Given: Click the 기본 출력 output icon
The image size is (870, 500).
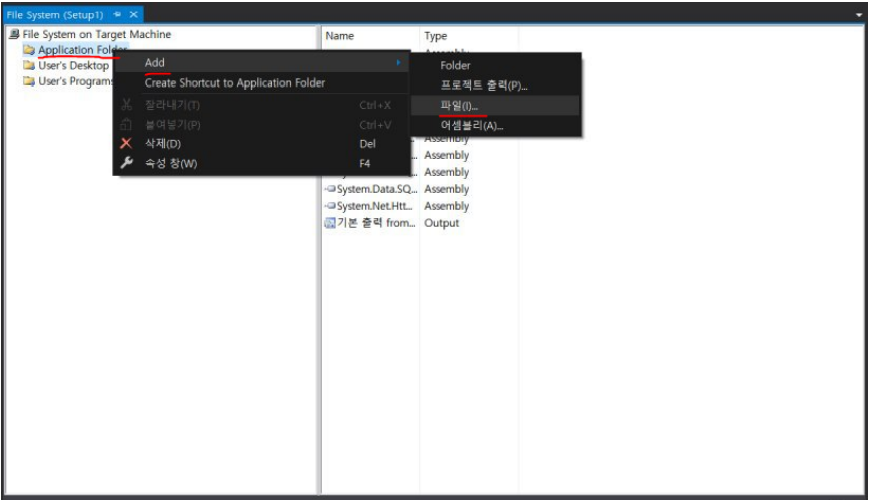Looking at the screenshot, I should (x=330, y=223).
